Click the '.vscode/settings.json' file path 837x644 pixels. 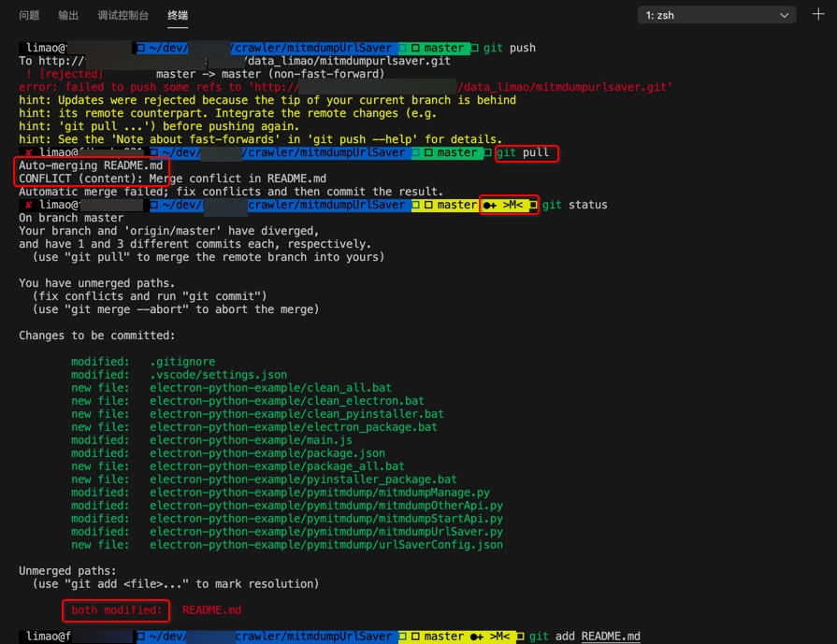click(218, 375)
